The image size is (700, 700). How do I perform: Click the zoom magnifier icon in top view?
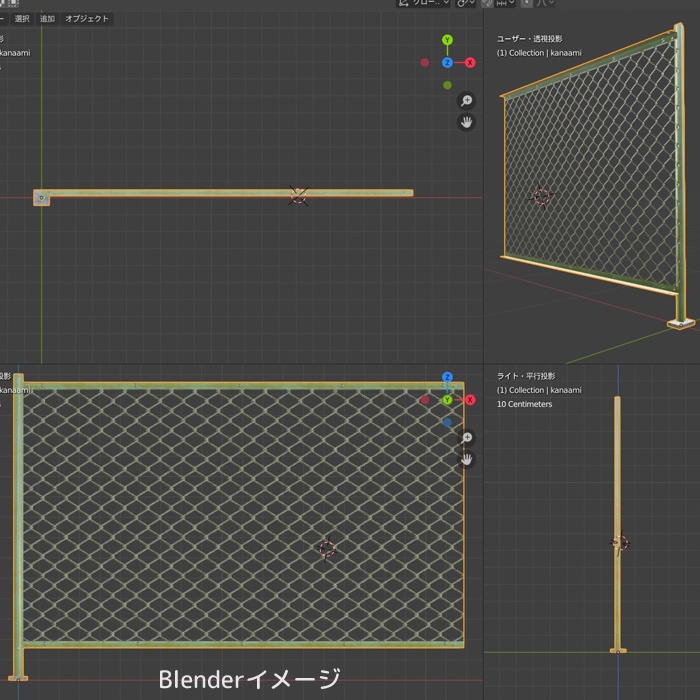point(467,101)
